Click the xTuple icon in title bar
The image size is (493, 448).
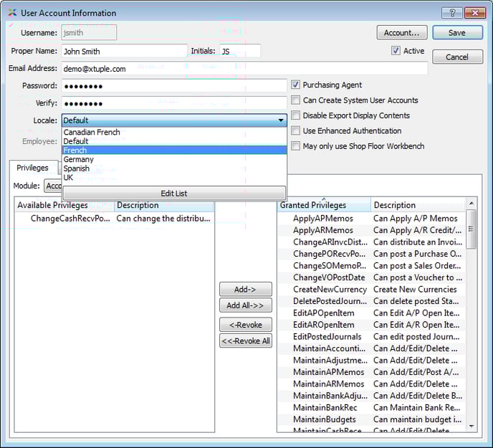[x=12, y=13]
